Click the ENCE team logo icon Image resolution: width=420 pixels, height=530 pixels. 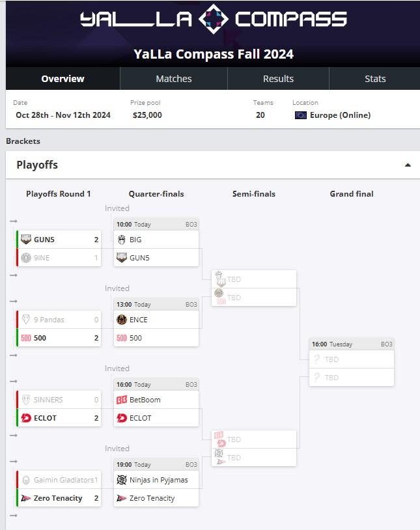[121, 320]
